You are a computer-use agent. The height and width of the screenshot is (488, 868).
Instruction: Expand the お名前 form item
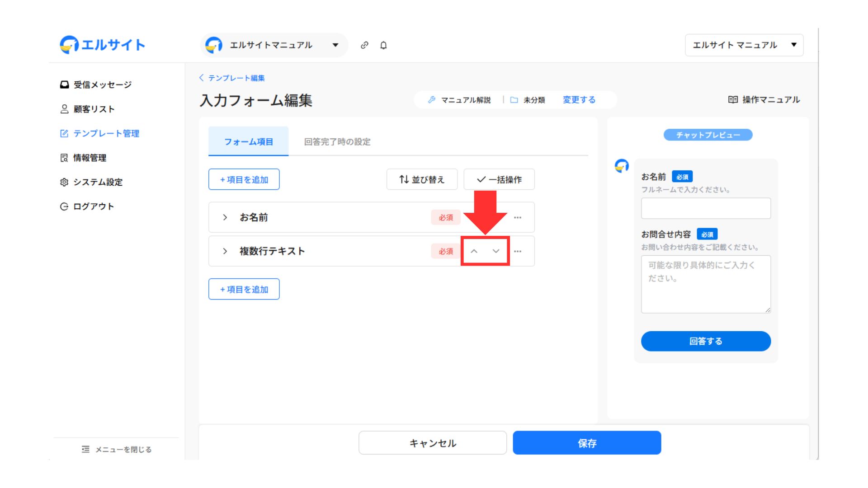point(225,217)
